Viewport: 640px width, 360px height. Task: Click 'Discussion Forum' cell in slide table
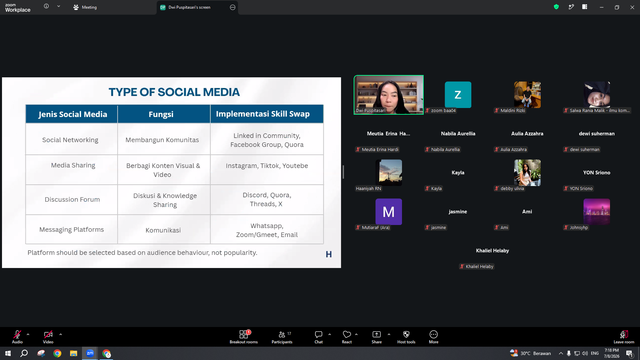[72, 200]
